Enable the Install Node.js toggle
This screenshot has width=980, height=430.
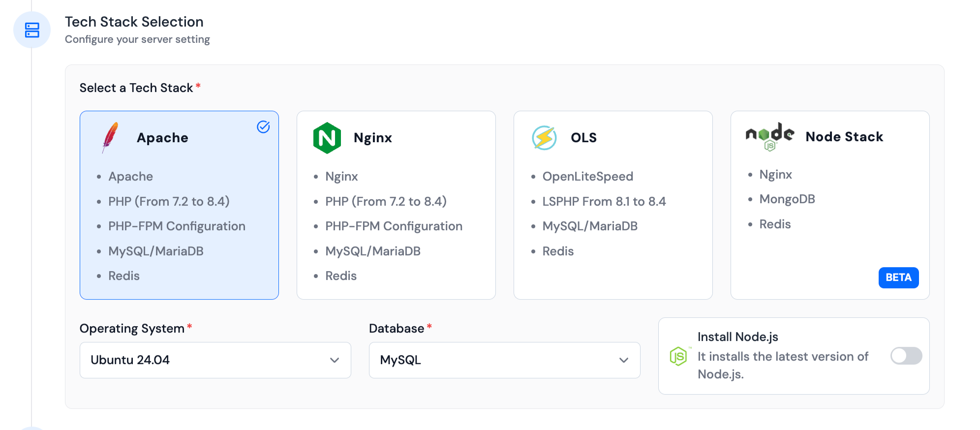906,356
